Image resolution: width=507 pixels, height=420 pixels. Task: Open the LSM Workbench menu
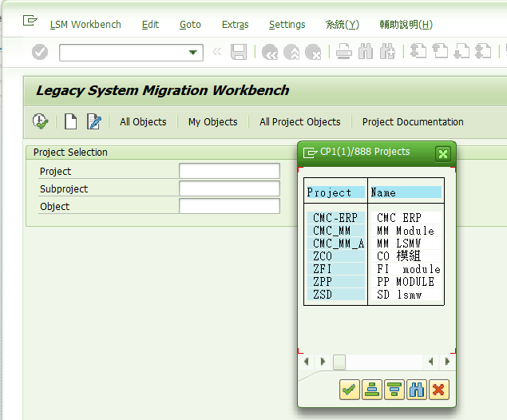point(85,25)
